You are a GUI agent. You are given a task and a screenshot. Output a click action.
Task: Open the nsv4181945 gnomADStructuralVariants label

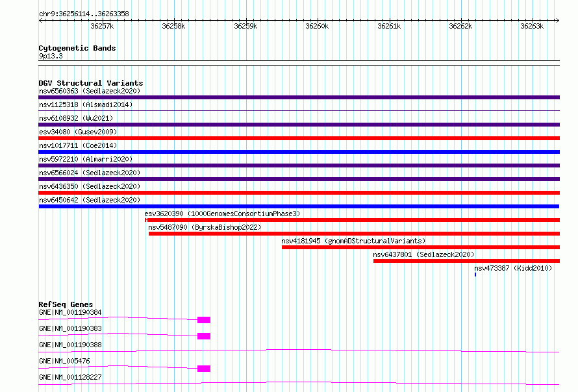tap(353, 241)
